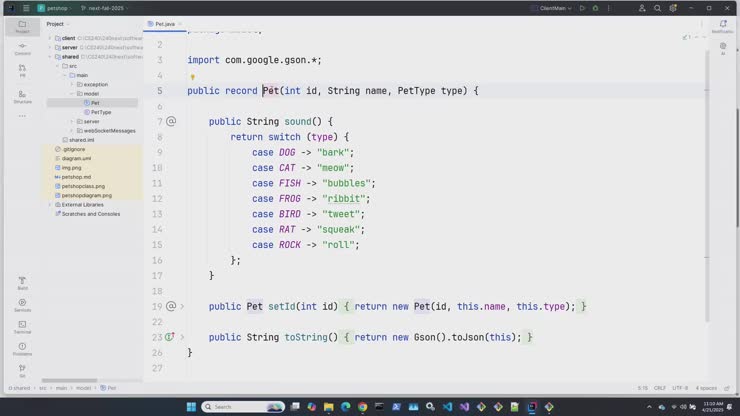Open the ClientMain run configuration dropdown

click(552, 8)
